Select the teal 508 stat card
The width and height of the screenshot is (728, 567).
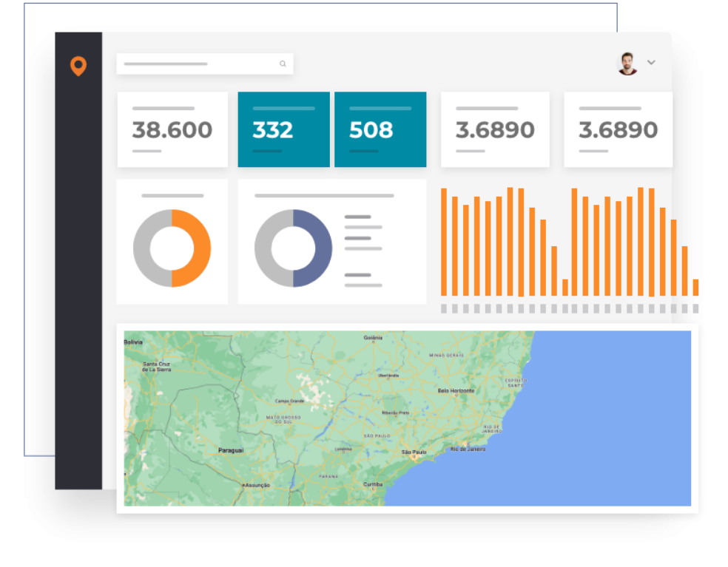(x=380, y=129)
